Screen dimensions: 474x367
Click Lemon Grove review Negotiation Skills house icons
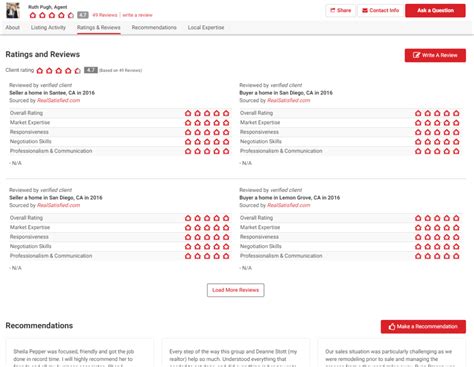click(x=437, y=247)
